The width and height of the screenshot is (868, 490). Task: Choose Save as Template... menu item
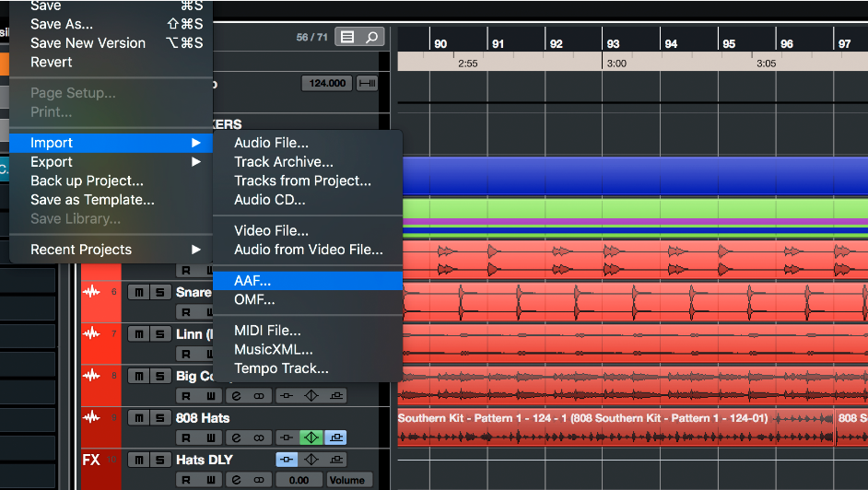pos(111,200)
